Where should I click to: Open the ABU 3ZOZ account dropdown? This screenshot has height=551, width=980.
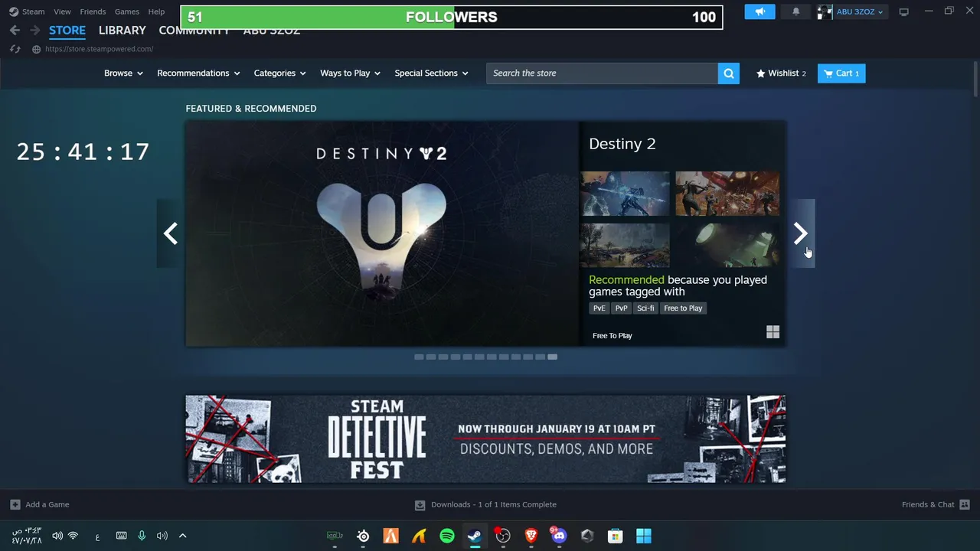click(859, 11)
